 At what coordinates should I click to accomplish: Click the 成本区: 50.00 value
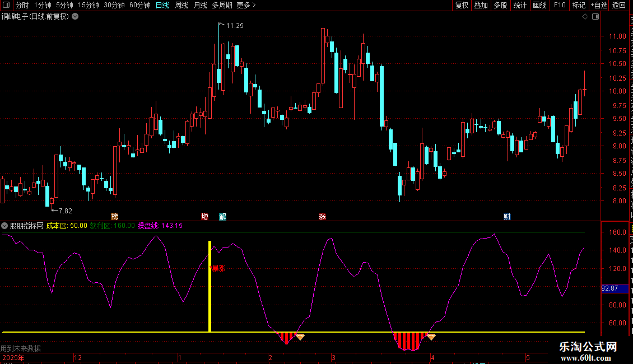[67, 226]
